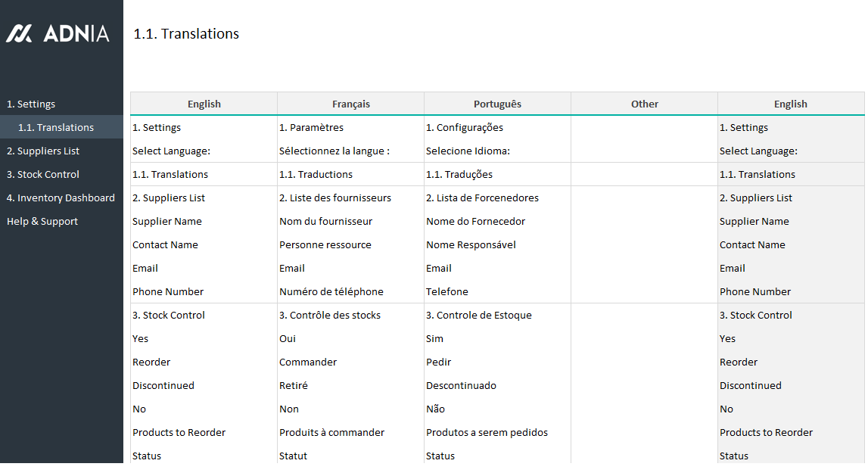Image resolution: width=868 pixels, height=476 pixels.
Task: Open 4. Inventory Dashboard from sidebar
Action: [61, 198]
